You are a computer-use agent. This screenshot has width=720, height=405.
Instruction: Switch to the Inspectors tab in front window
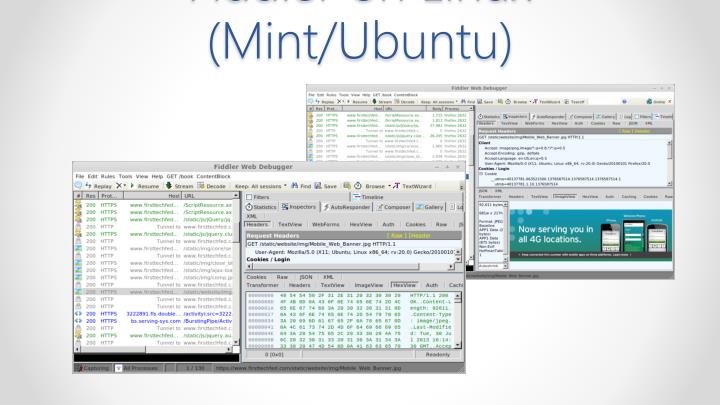coord(299,207)
